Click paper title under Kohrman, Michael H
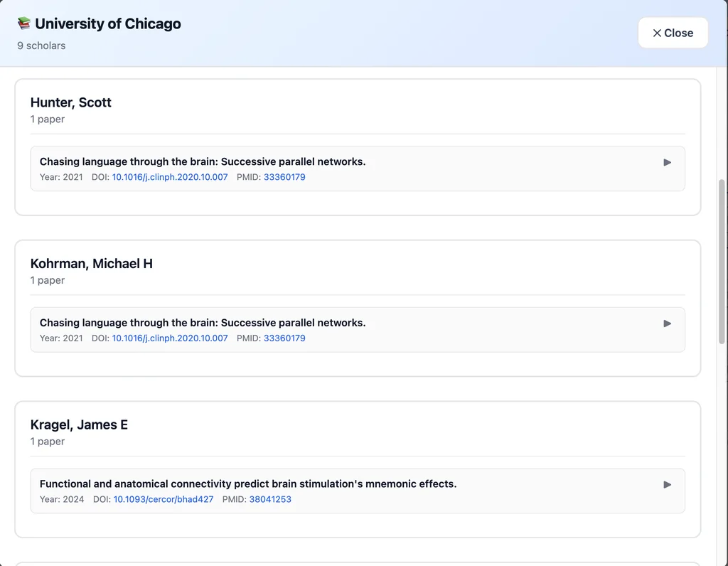 203,323
